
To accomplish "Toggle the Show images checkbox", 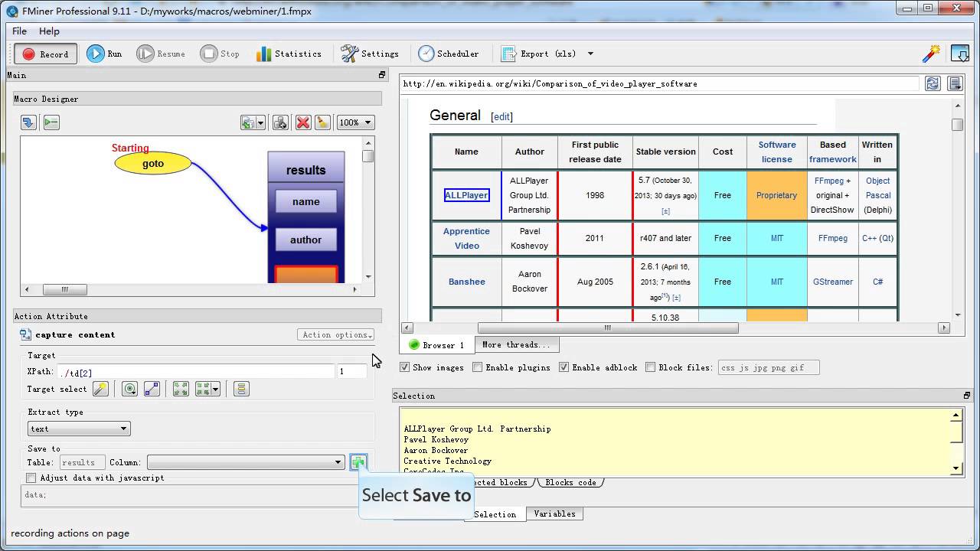I will point(405,367).
